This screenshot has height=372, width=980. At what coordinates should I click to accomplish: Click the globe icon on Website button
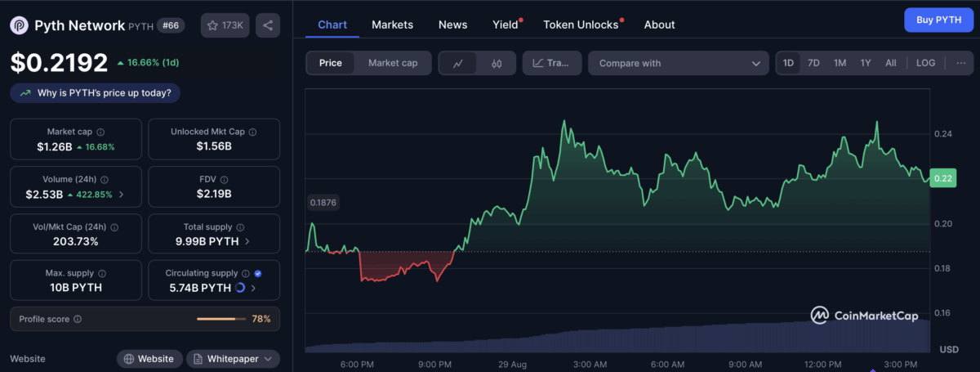pos(129,359)
